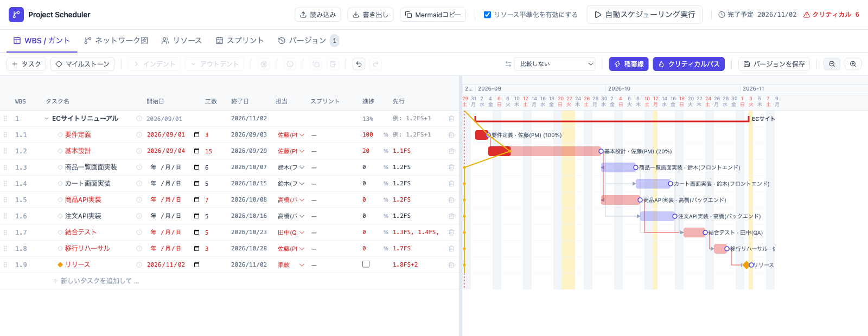The width and height of the screenshot is (868, 336).
Task: Open the info icon for 注文API実装
Action: 139,216
